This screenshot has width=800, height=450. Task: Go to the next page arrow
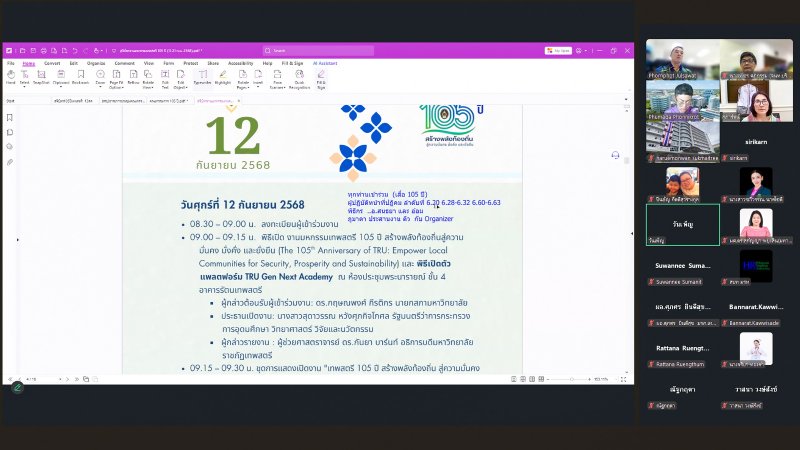67,379
